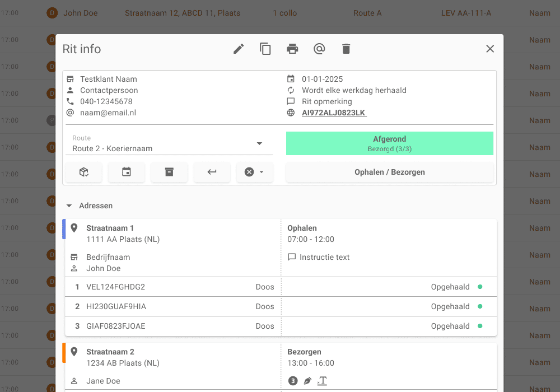Click the calendar icon button below Route
Image resolution: width=560 pixels, height=392 pixels.
pyautogui.click(x=127, y=172)
